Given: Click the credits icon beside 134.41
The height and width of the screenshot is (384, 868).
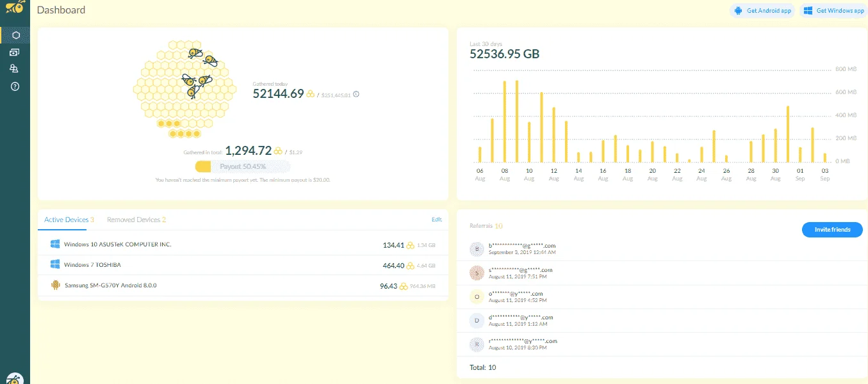Looking at the screenshot, I should click(x=410, y=245).
